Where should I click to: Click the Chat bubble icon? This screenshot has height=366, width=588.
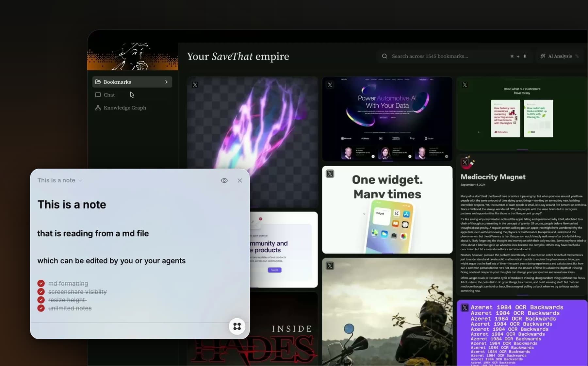[98, 95]
